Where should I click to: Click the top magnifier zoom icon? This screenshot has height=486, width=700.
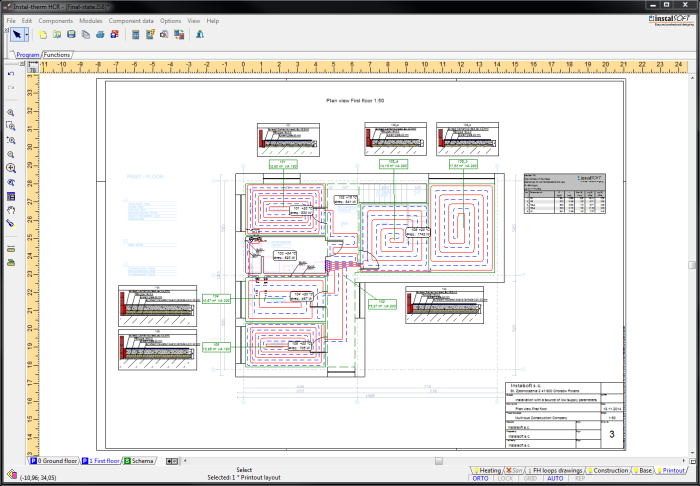point(11,113)
